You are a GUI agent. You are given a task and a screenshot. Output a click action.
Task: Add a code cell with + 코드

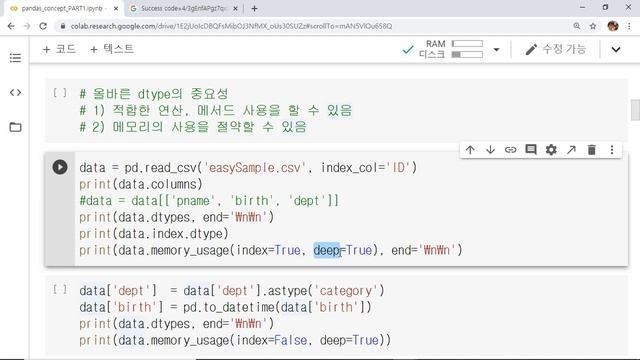tap(60, 49)
